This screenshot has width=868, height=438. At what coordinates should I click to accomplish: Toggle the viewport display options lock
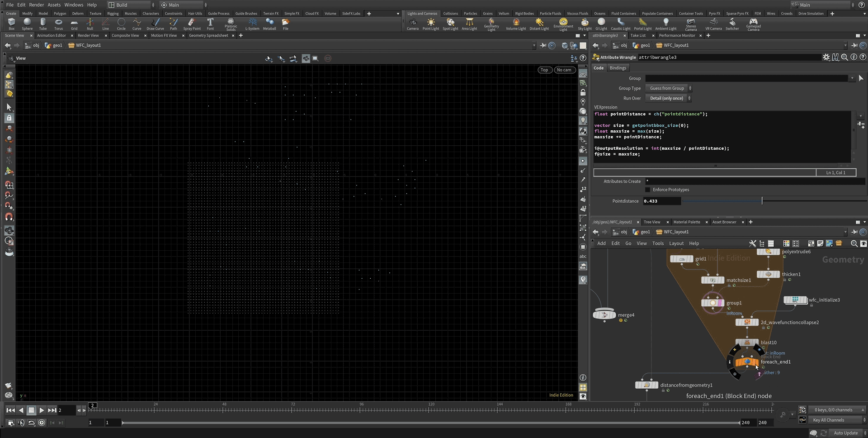coord(583,92)
